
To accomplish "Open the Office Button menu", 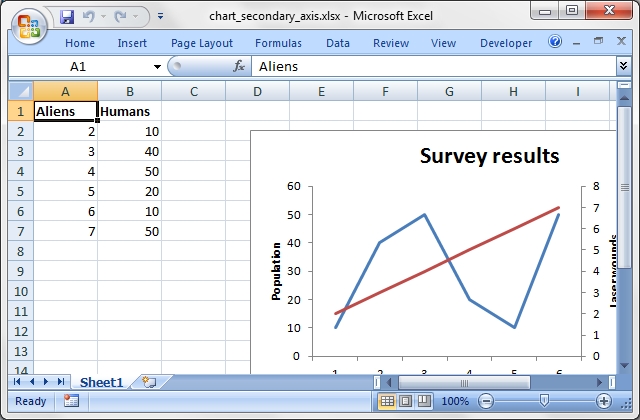I will 29,27.
